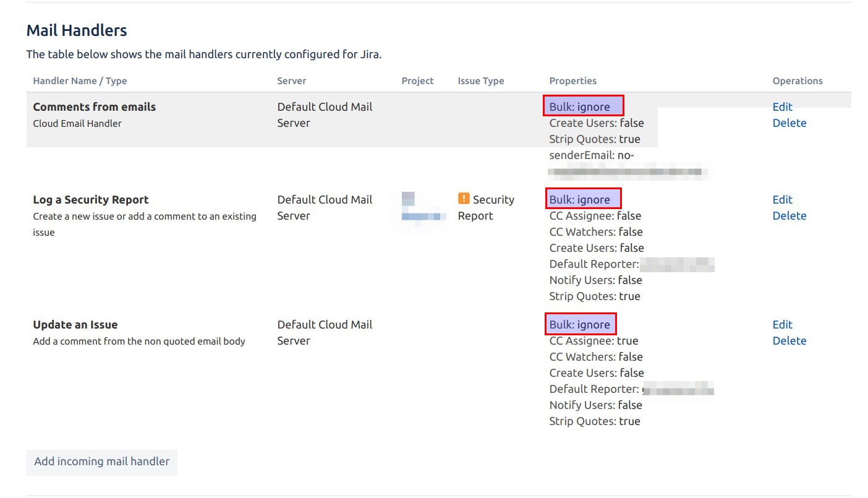The image size is (868, 498).
Task: Edit the Update an Issue handler
Action: point(782,325)
